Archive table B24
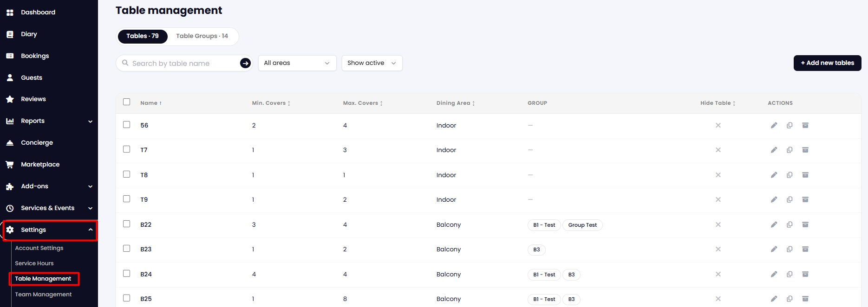 coord(805,274)
